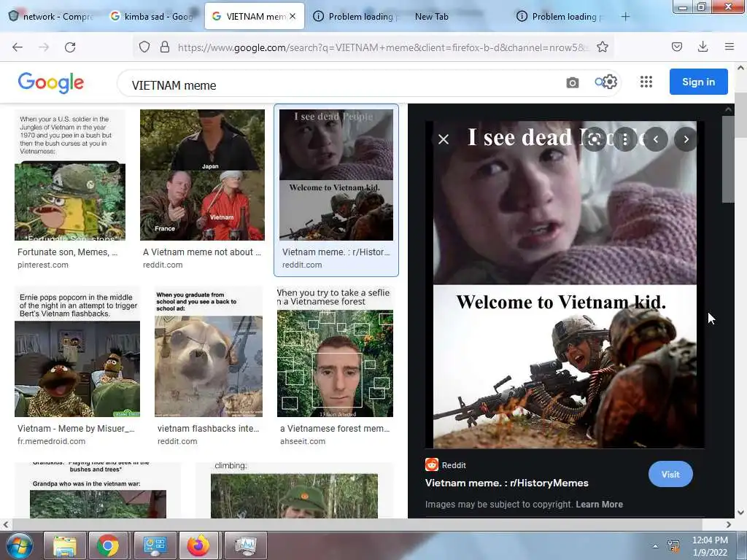Open File Explorer from the taskbar

pyautogui.click(x=65, y=546)
